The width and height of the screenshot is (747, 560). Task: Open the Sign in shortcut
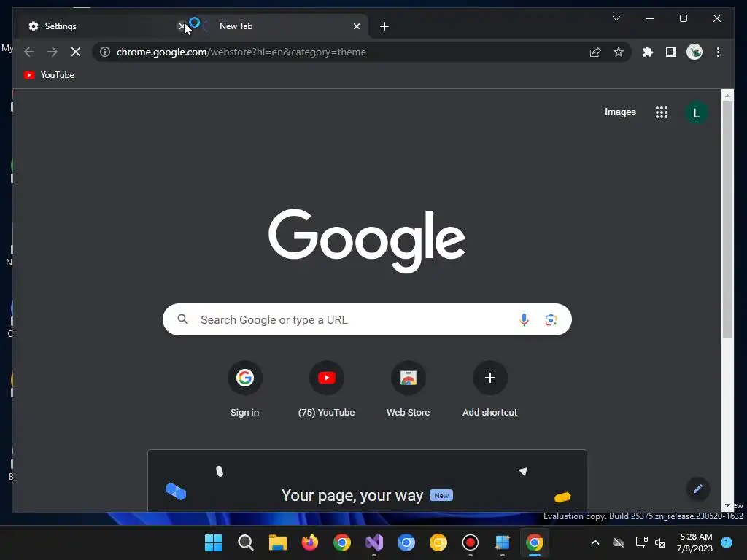click(x=245, y=389)
